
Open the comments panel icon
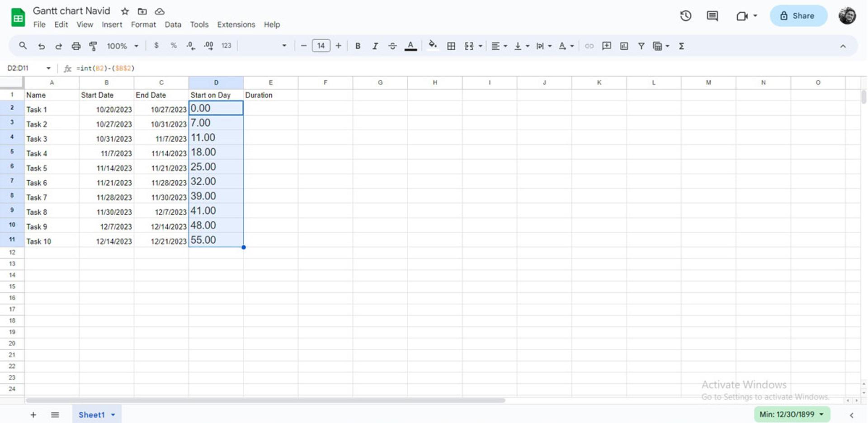tap(712, 16)
